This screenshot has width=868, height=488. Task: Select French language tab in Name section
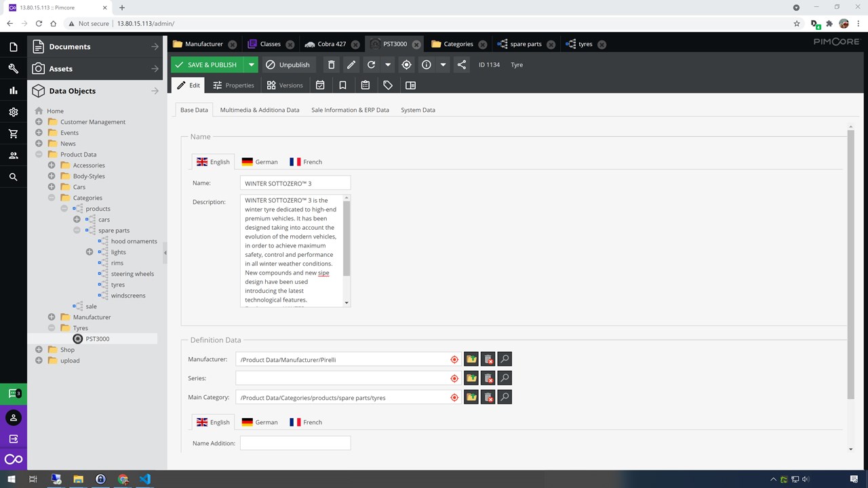click(x=306, y=162)
